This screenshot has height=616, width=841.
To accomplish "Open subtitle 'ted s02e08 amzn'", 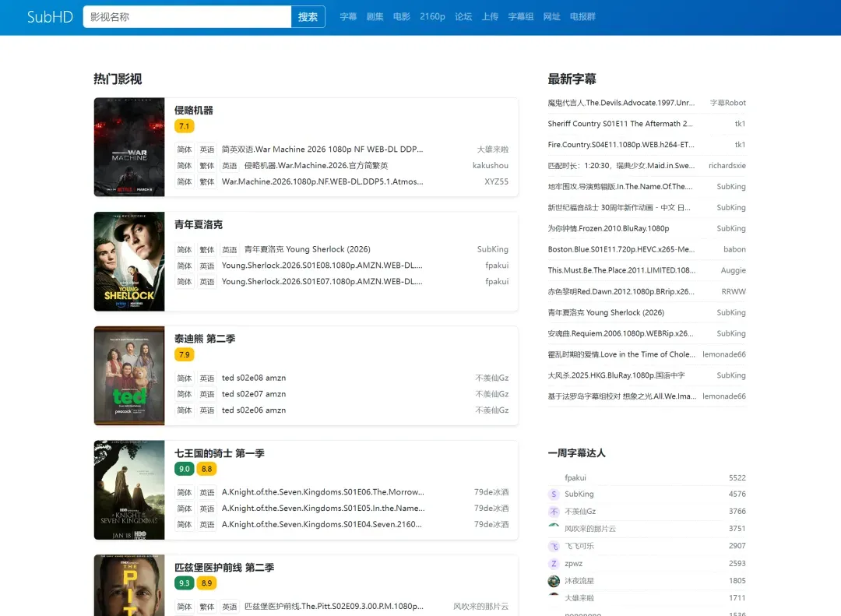I will 254,378.
